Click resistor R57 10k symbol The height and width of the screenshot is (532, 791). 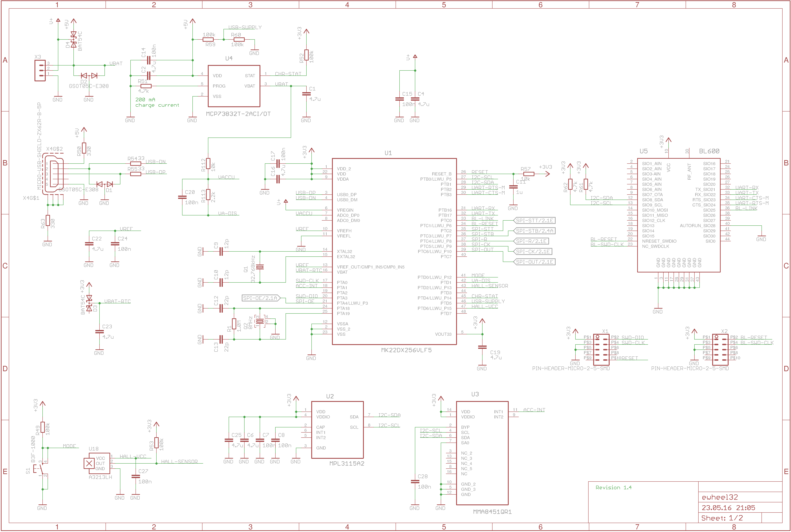(x=529, y=174)
